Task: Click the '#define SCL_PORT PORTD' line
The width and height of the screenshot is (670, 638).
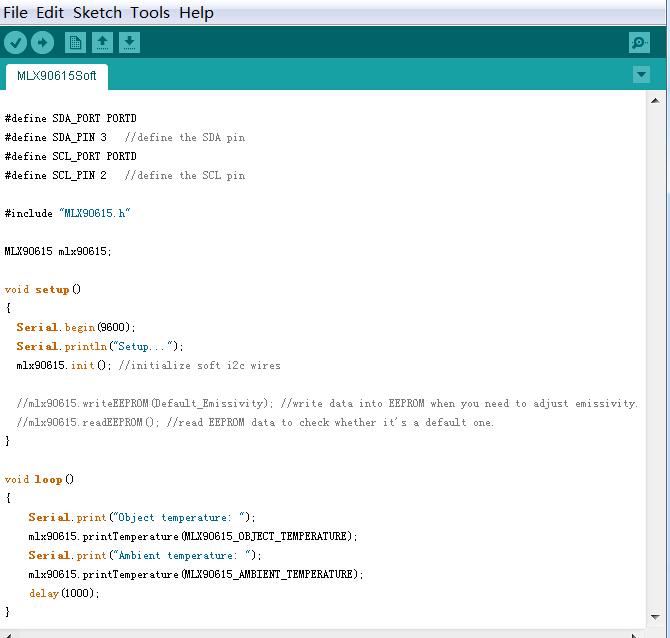Action: pyautogui.click(x=71, y=156)
